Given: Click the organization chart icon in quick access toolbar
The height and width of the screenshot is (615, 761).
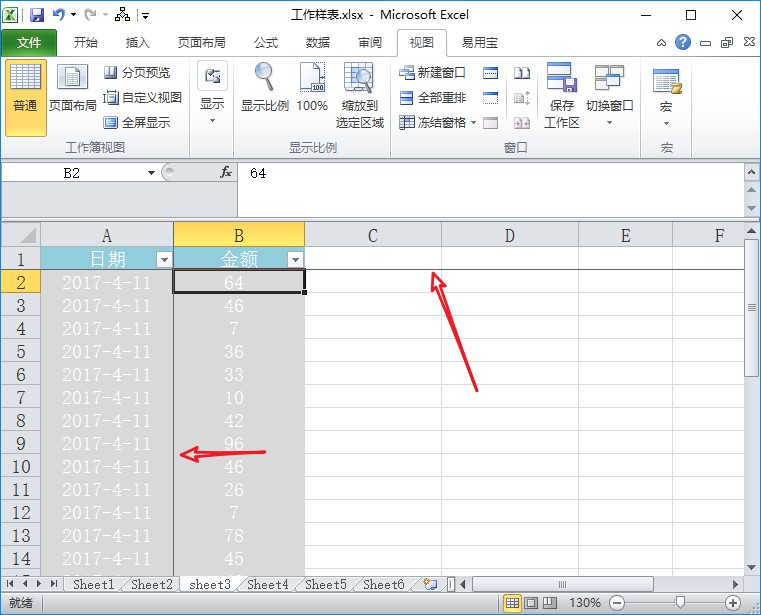Looking at the screenshot, I should coord(122,15).
